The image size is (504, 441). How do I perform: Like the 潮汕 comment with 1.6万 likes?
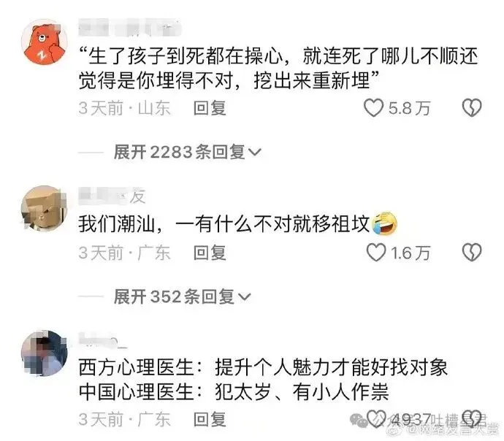pos(375,253)
